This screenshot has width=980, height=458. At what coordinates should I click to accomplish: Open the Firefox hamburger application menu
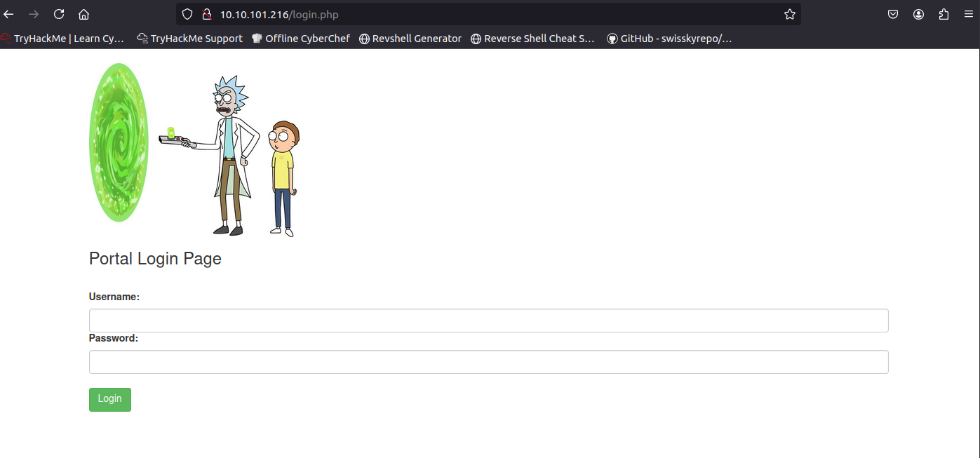coord(968,14)
